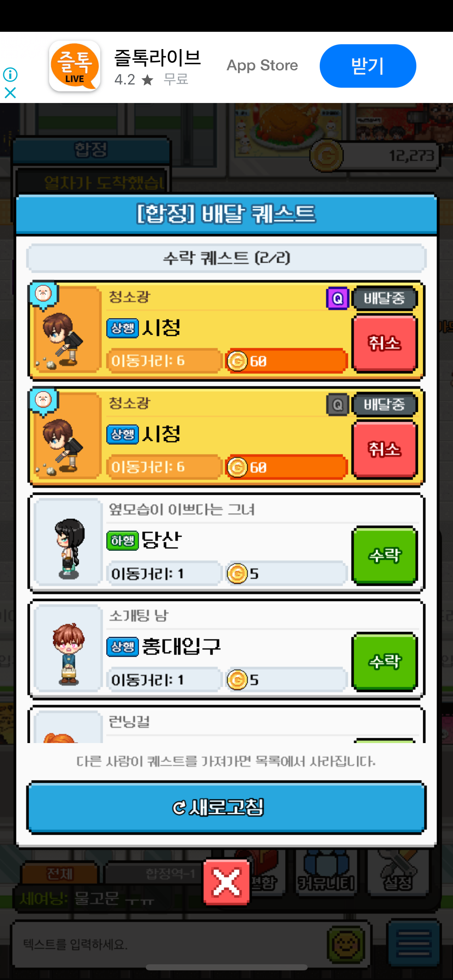Tap the 옆모습이 이쁘다는 그녀 character portrait

pos(68,542)
